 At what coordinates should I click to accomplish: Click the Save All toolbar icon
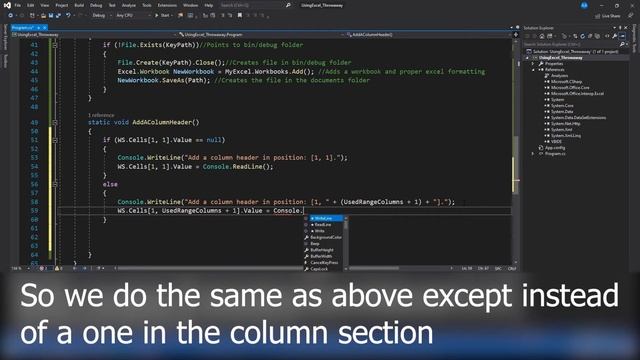click(x=58, y=16)
